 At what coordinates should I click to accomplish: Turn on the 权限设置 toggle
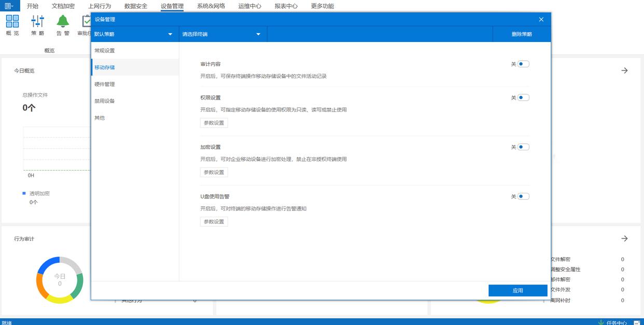pyautogui.click(x=523, y=97)
